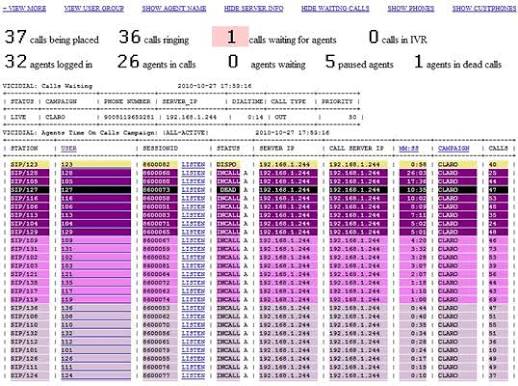
Task: Click LISTEN on the SIP/136 row
Action: click(193, 308)
